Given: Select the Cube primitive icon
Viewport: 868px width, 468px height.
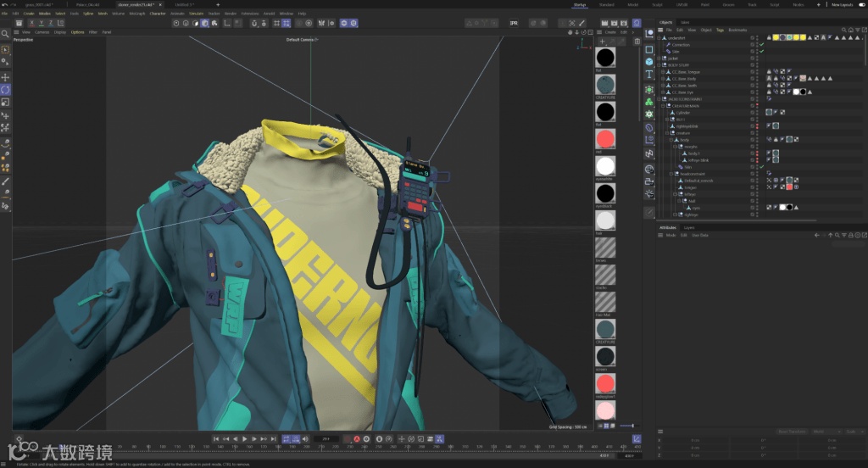Looking at the screenshot, I should [x=649, y=61].
